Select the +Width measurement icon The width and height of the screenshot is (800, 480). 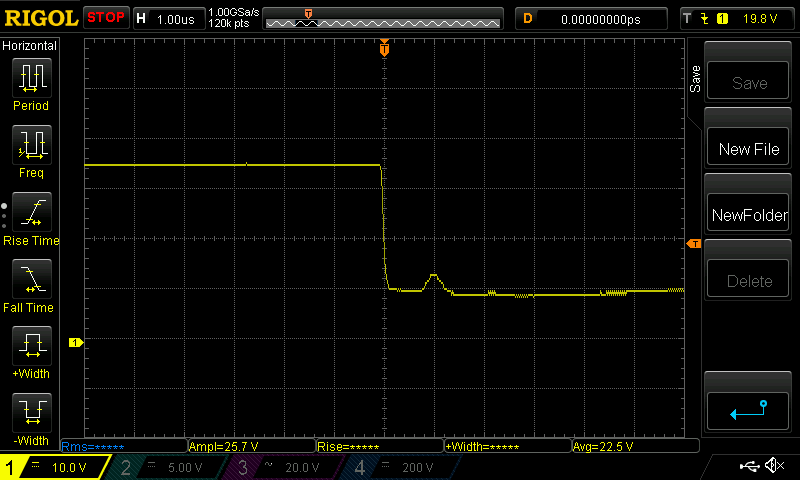coord(30,347)
